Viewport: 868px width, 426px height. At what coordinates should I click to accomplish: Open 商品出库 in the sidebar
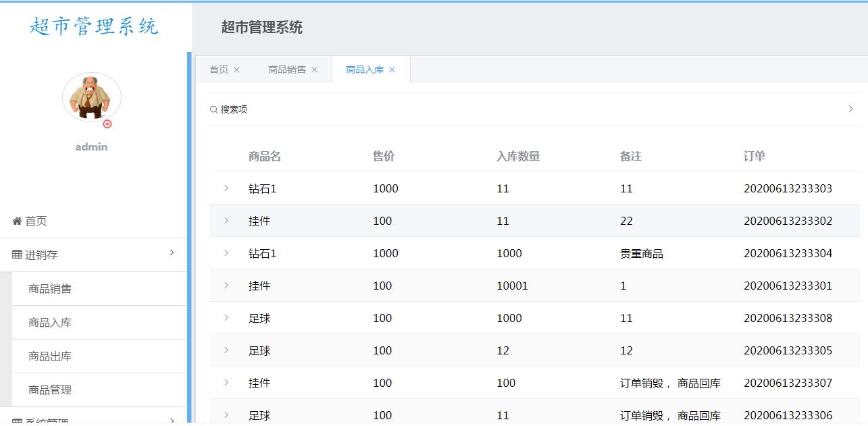click(x=50, y=356)
